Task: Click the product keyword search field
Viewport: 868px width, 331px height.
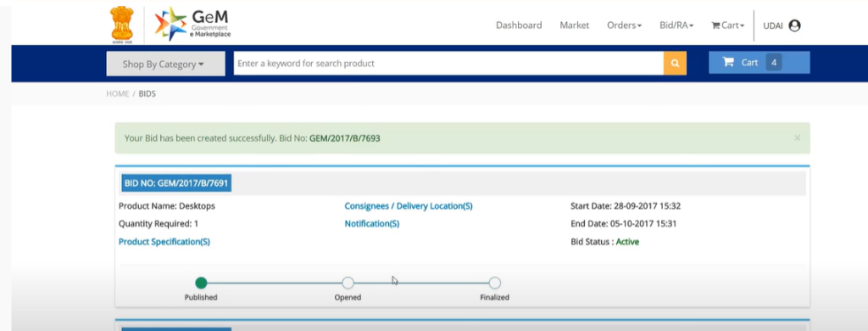Action: tap(448, 63)
